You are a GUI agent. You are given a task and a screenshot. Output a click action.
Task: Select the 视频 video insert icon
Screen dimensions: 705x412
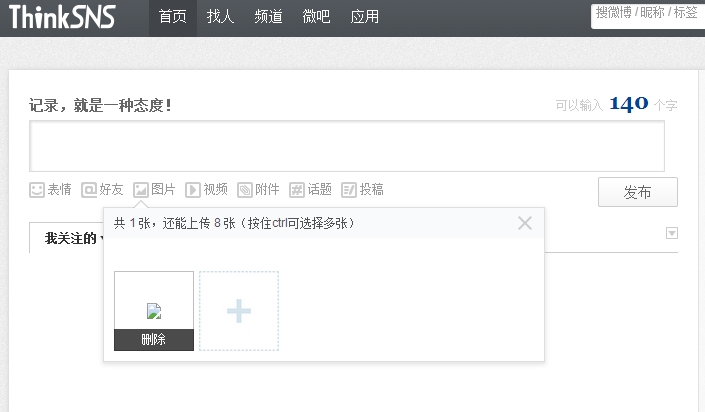point(193,190)
